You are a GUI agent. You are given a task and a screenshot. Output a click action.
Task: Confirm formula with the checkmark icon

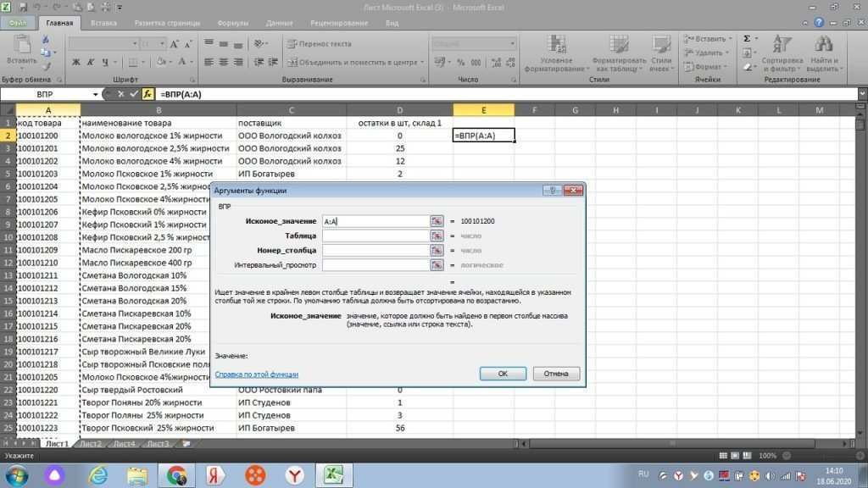134,94
